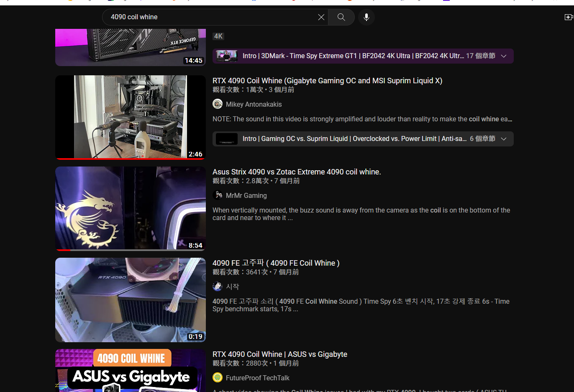The height and width of the screenshot is (392, 574).
Task: Click the '觀看次數：1萬次 • 3 個月前' line
Action: coord(254,90)
